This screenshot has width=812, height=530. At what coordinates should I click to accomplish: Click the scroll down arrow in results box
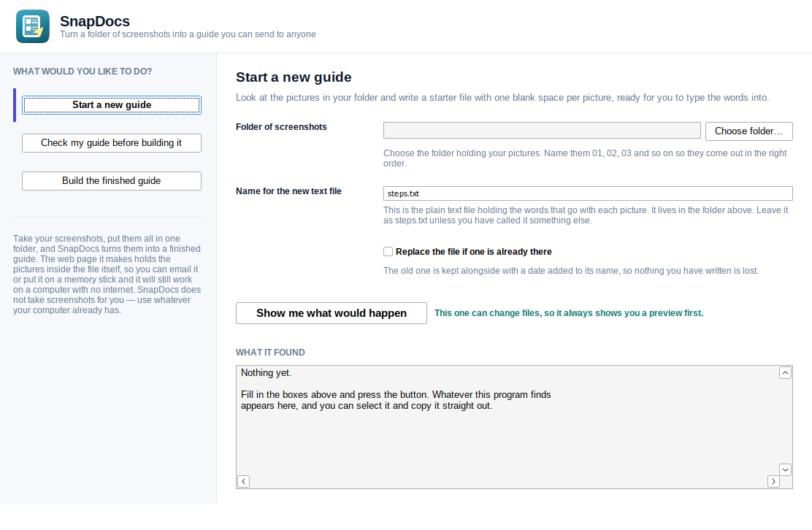point(785,469)
